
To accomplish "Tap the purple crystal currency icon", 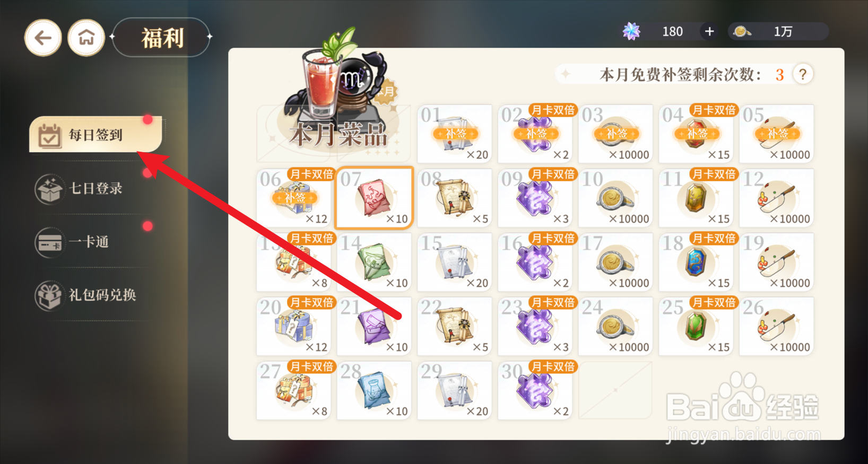I will 631,31.
